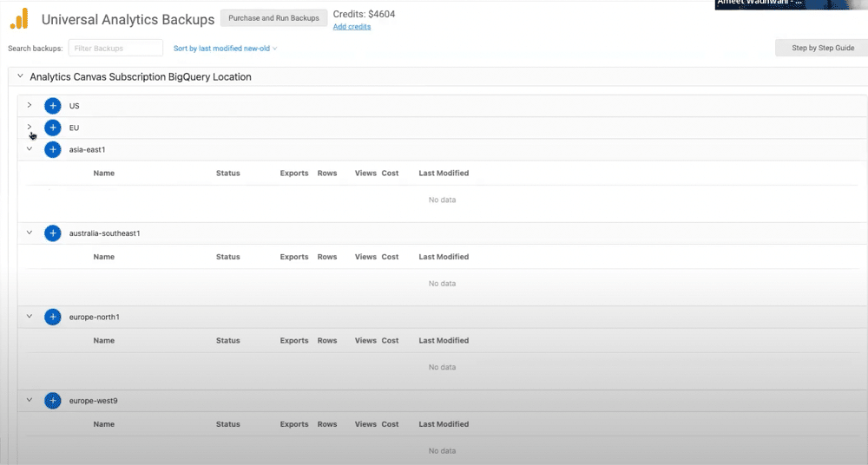Click the Credits: $4604 text
The width and height of the screenshot is (868, 465).
point(364,14)
